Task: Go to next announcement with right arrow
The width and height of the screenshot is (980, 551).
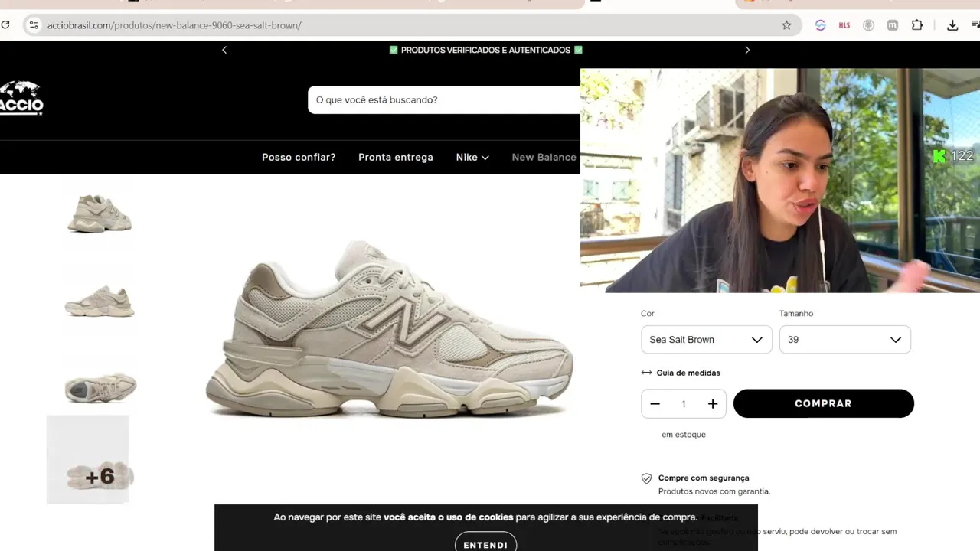Action: click(x=747, y=50)
